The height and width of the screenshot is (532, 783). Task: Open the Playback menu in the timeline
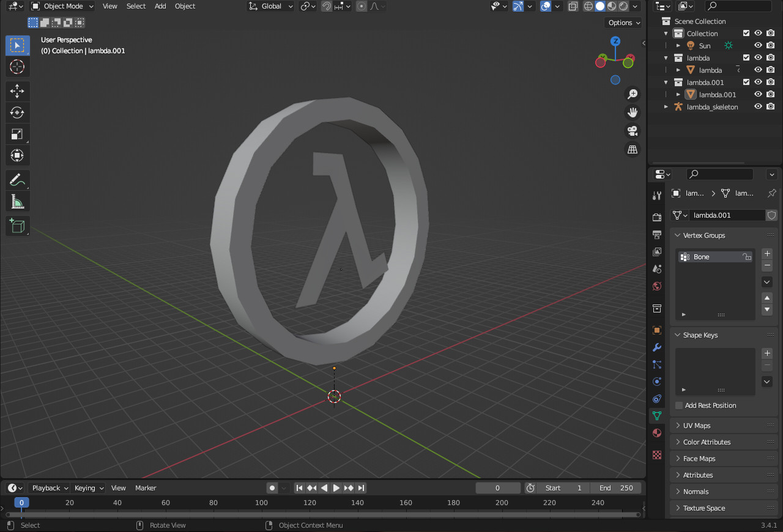(x=48, y=487)
